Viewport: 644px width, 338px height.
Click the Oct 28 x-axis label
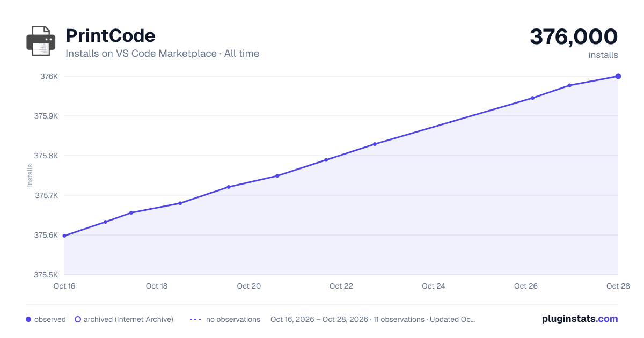coord(617,286)
